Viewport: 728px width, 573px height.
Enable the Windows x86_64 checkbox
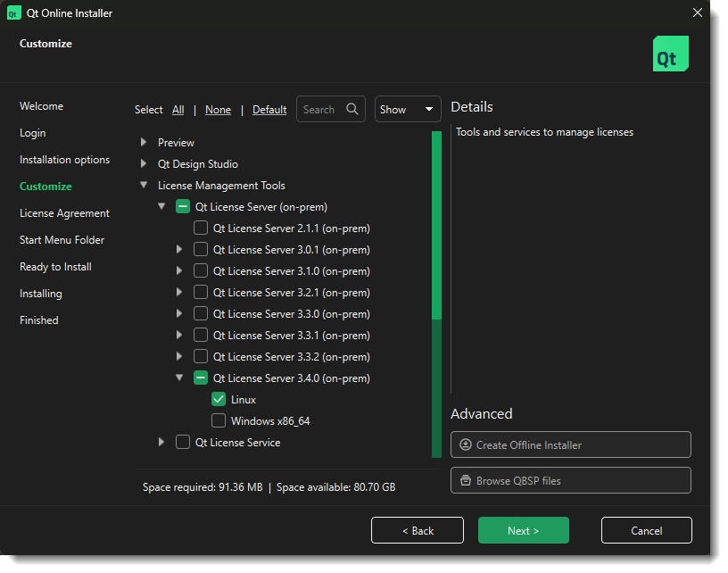(219, 420)
